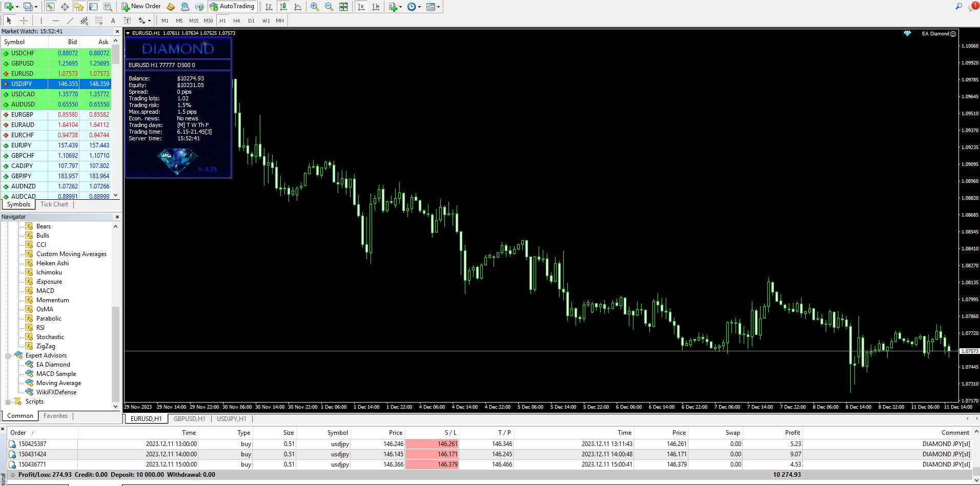Zoom in on the chart
The width and height of the screenshot is (980, 486).
click(314, 7)
